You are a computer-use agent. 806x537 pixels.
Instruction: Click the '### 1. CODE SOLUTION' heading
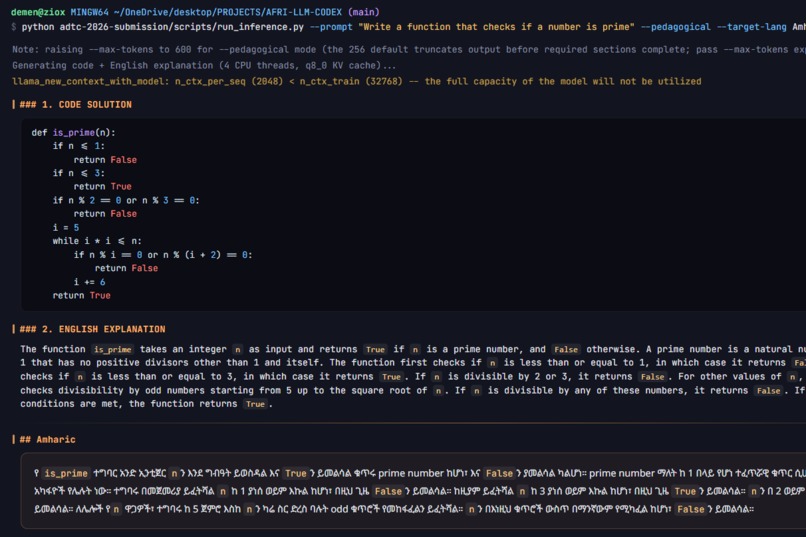pos(76,104)
